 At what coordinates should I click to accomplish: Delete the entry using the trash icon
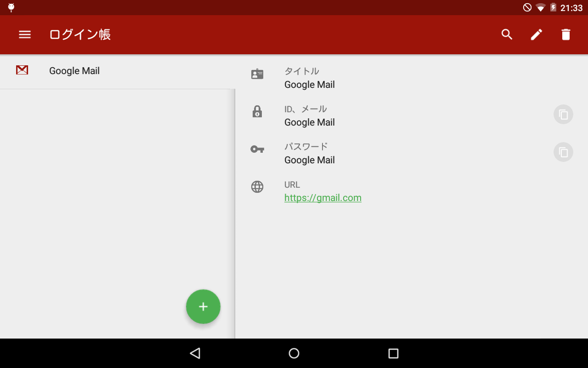coord(566,34)
